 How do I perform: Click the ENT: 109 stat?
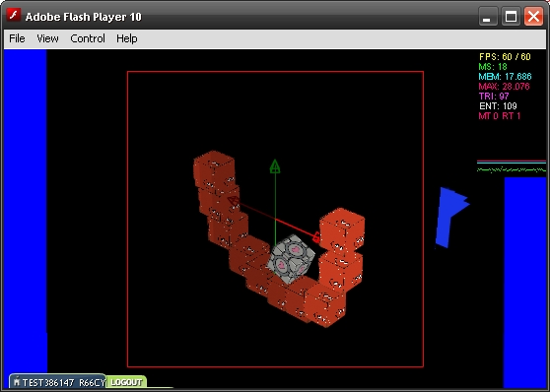click(x=498, y=106)
